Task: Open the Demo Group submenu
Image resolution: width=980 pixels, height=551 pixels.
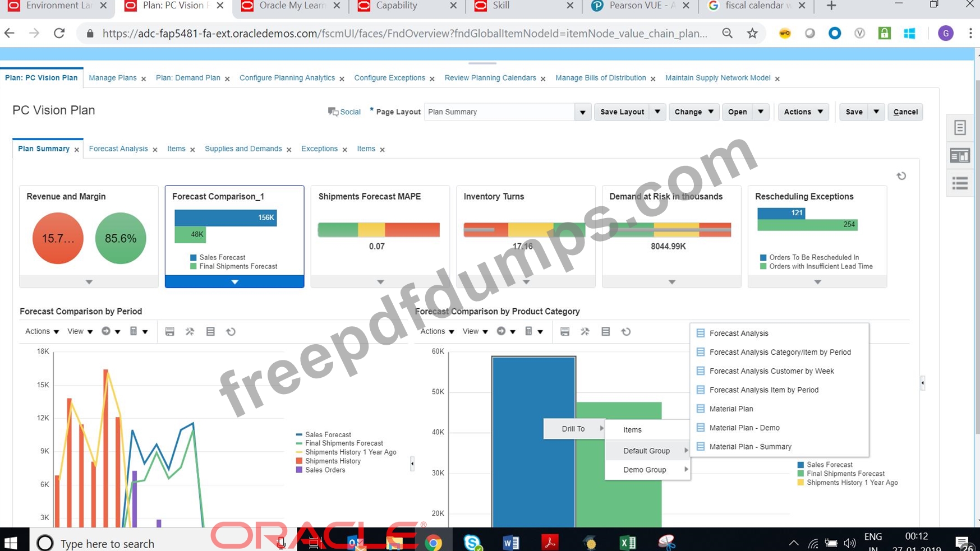Action: coord(647,470)
